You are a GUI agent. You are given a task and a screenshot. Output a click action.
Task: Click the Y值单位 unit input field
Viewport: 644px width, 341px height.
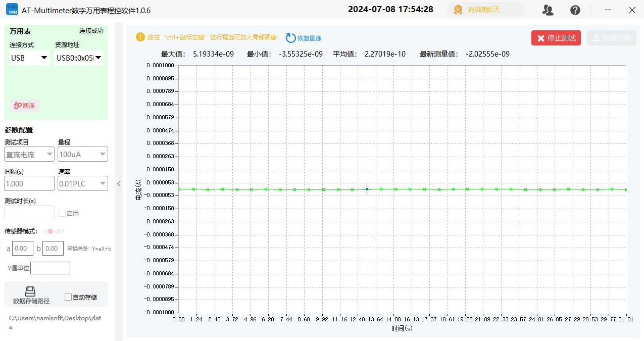50,268
